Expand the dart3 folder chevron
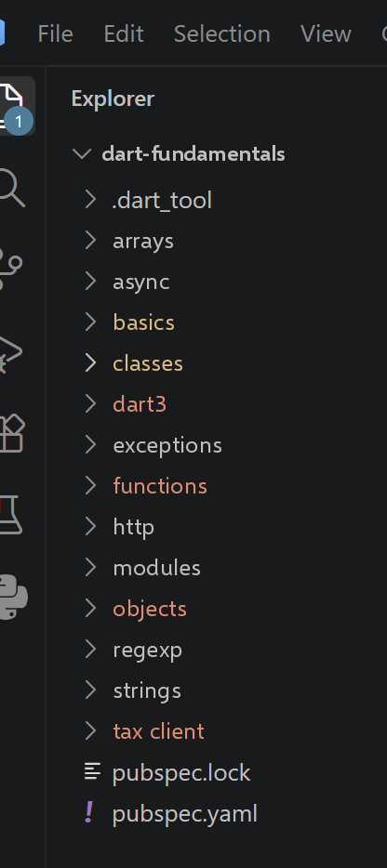The image size is (387, 868). pyautogui.click(x=91, y=404)
